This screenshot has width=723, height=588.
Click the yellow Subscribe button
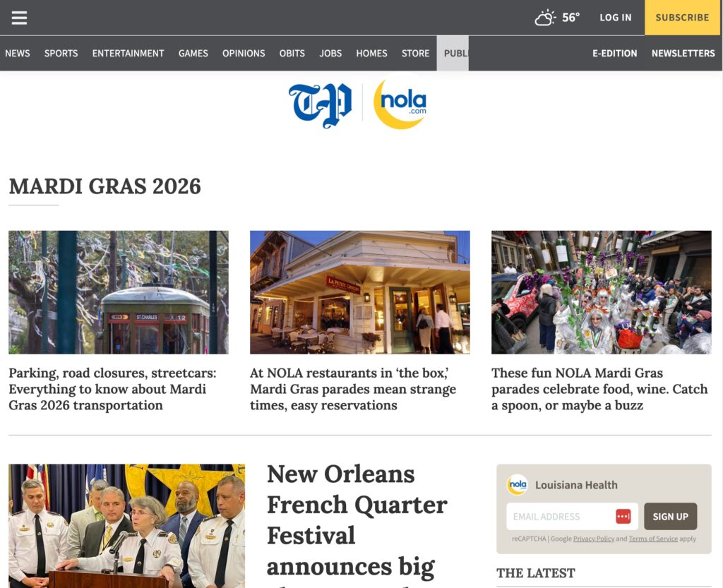682,18
